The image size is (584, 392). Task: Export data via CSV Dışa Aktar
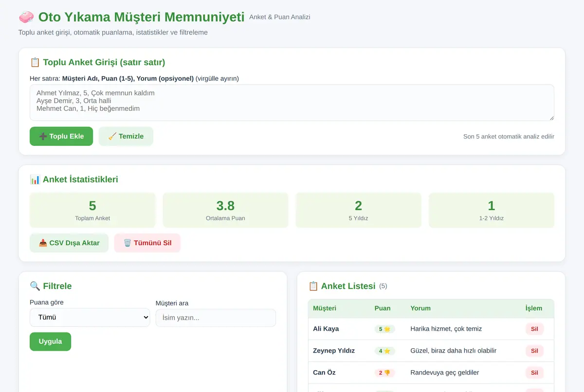coord(69,243)
